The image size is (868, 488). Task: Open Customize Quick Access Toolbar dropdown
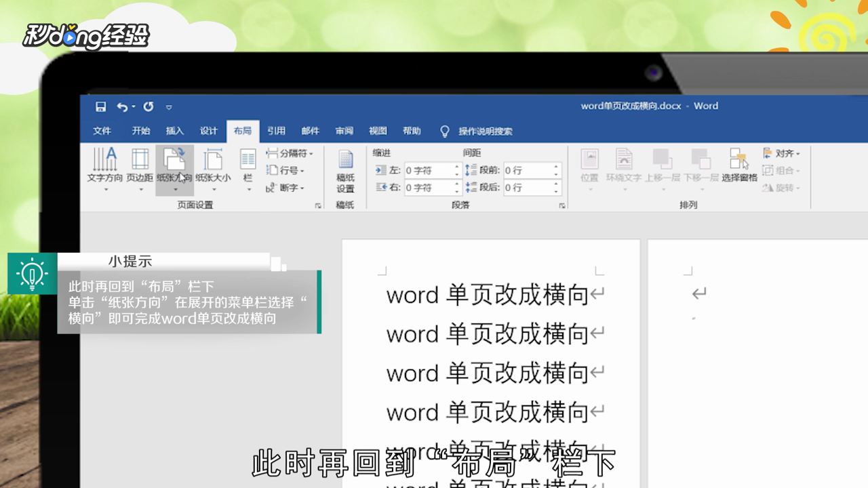pos(169,107)
